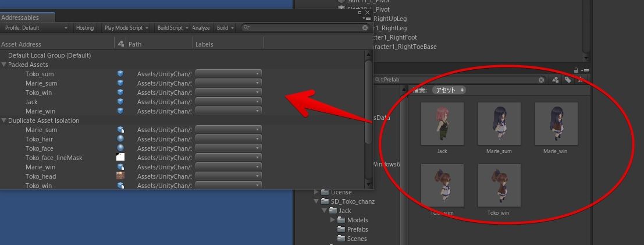This screenshot has width=644, height=245.
Task: Click the material sphere icon for Toko_face
Action: (x=120, y=148)
